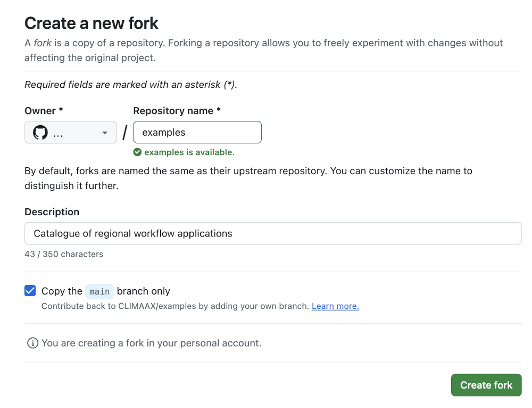The height and width of the screenshot is (408, 532).
Task: Click the main branch name badge
Action: pyautogui.click(x=99, y=291)
